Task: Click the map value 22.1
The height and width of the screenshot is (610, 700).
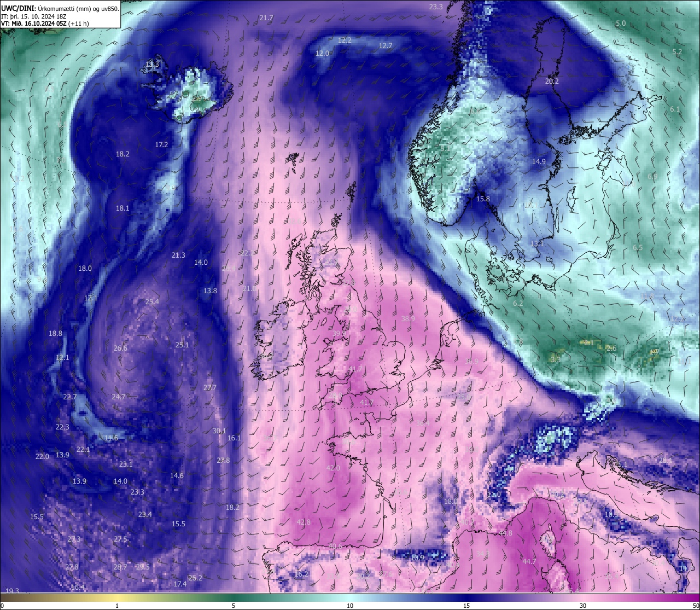Action: tap(83, 450)
